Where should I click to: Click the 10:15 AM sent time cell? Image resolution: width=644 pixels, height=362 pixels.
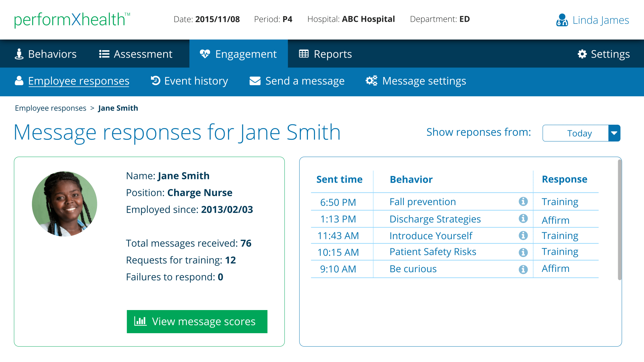coord(338,252)
